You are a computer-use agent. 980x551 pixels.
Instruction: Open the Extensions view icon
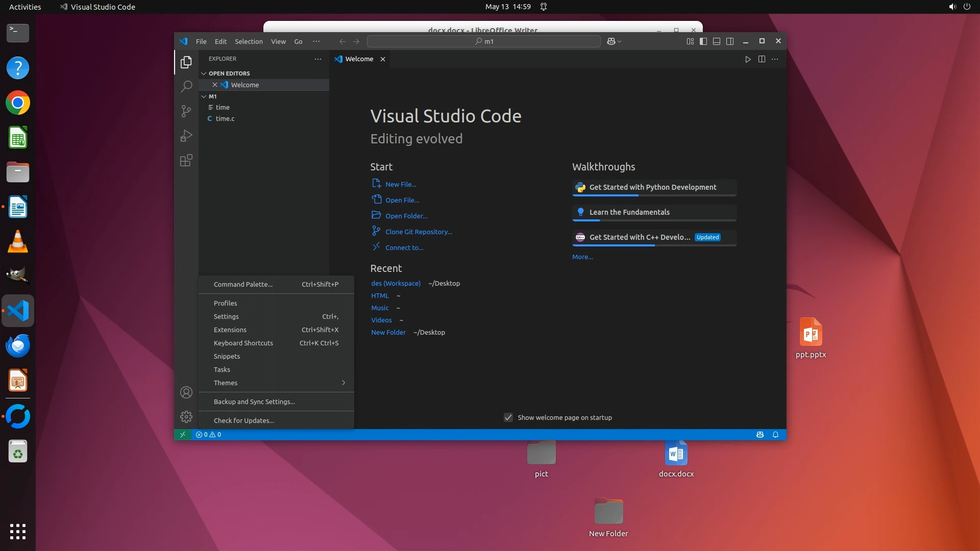(x=186, y=161)
